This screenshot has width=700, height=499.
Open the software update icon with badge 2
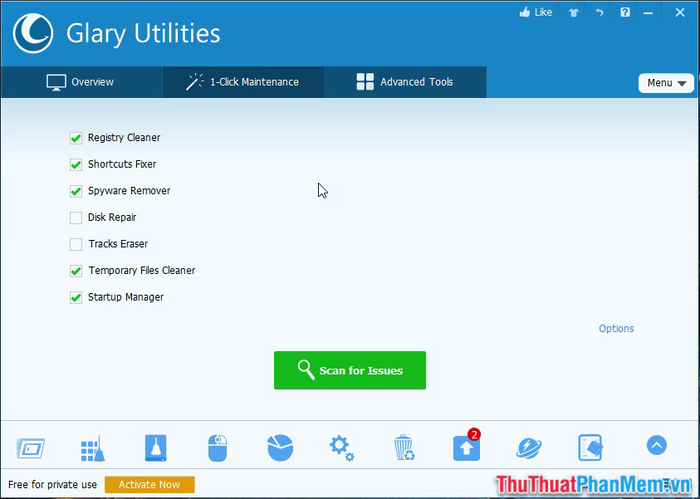467,445
